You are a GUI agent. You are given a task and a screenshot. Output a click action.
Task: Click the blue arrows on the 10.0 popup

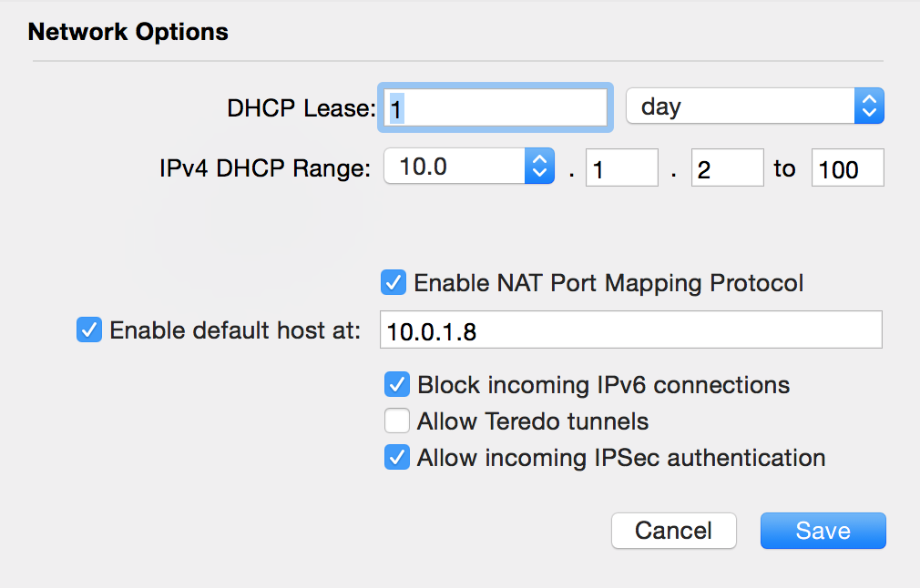(539, 167)
